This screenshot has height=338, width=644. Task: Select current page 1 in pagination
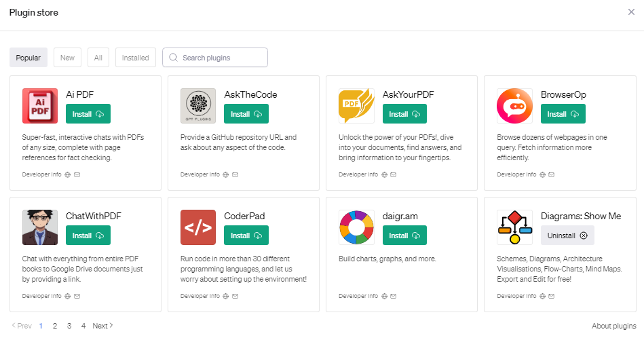pyautogui.click(x=41, y=326)
